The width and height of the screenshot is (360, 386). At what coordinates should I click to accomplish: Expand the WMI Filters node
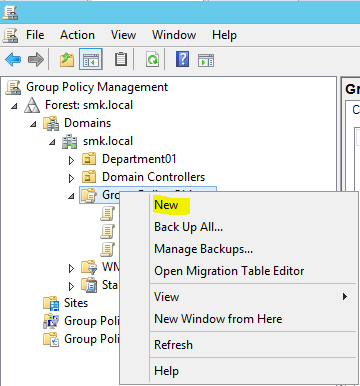pyautogui.click(x=71, y=268)
